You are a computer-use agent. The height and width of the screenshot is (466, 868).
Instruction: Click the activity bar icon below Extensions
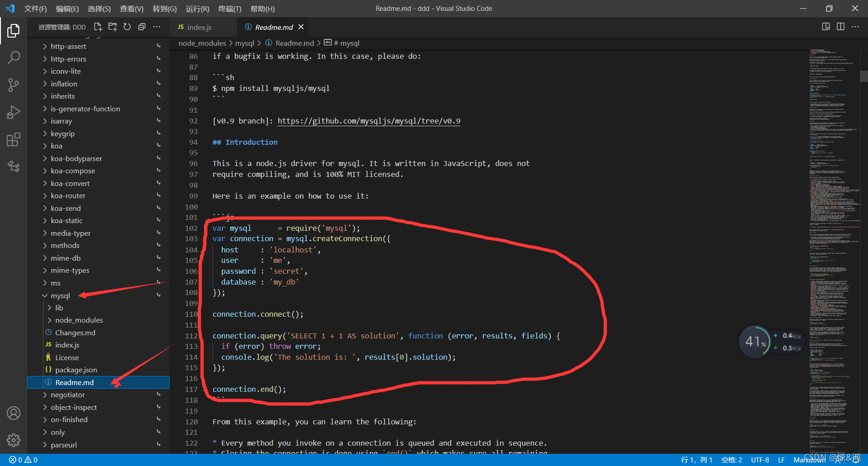[x=14, y=166]
